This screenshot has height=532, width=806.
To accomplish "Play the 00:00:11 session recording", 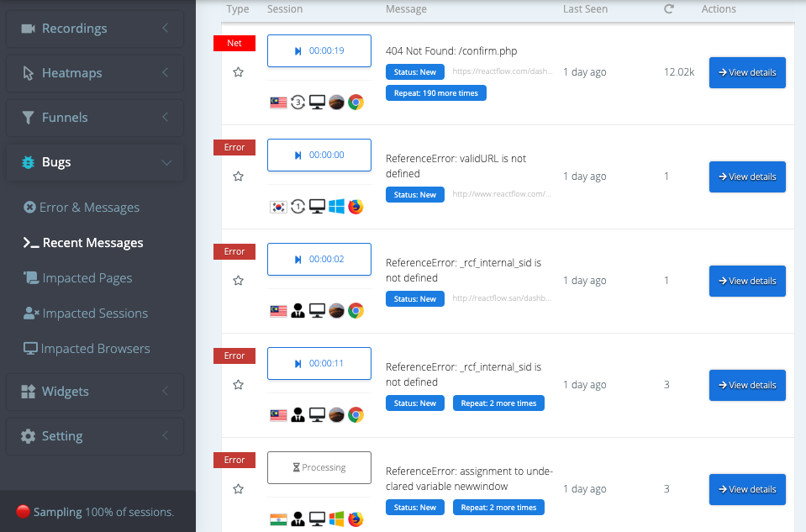I will point(319,364).
